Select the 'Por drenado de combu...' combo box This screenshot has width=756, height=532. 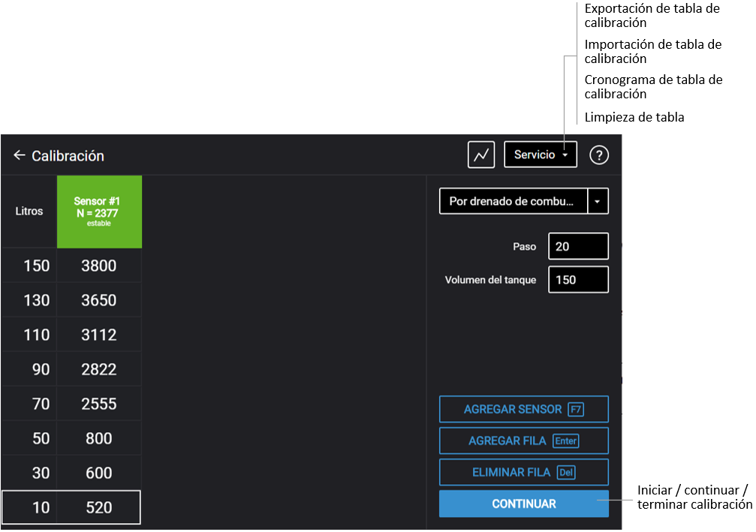pos(514,202)
